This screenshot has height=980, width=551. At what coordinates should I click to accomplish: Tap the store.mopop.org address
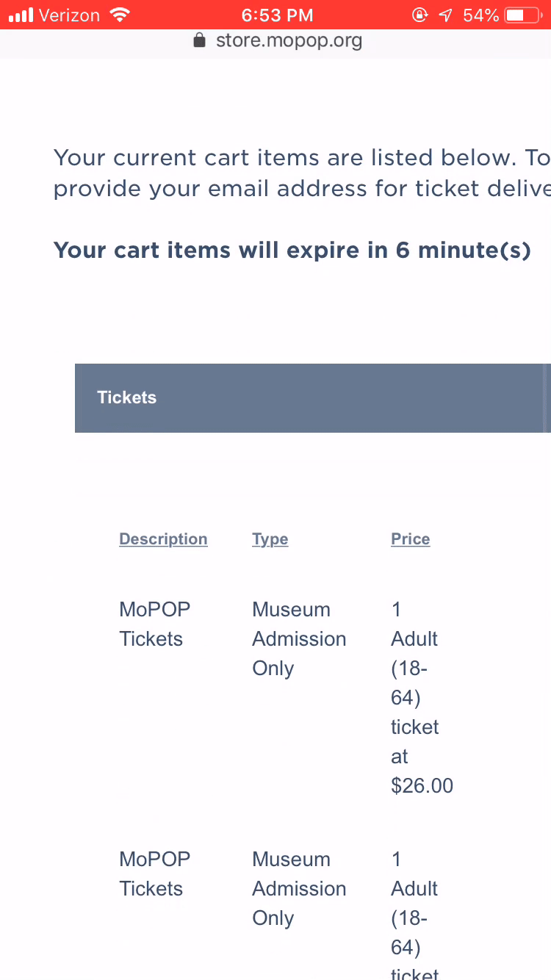289,40
